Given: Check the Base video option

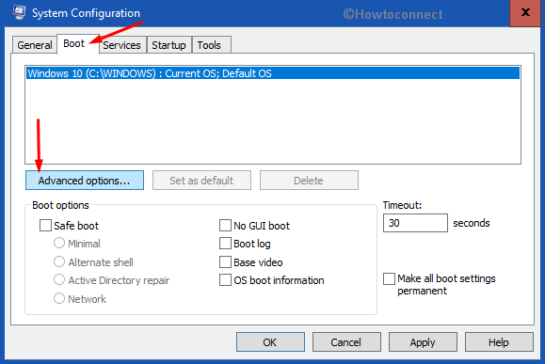Looking at the screenshot, I should (225, 262).
